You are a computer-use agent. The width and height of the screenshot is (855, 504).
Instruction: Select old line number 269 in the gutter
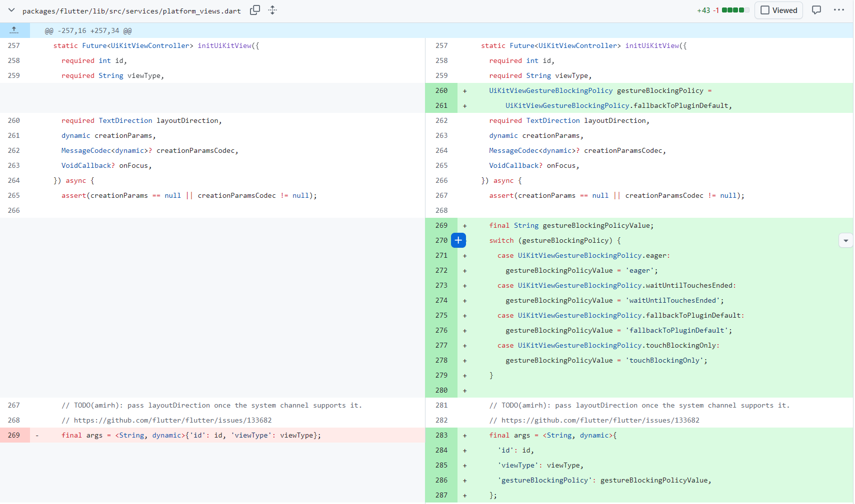click(14, 435)
